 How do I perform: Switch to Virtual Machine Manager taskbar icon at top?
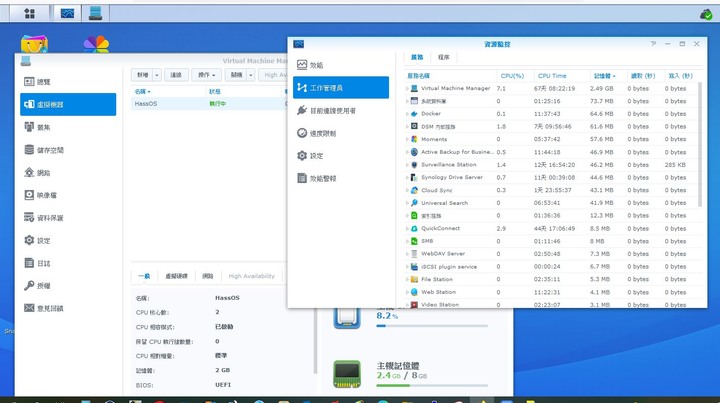coord(96,13)
